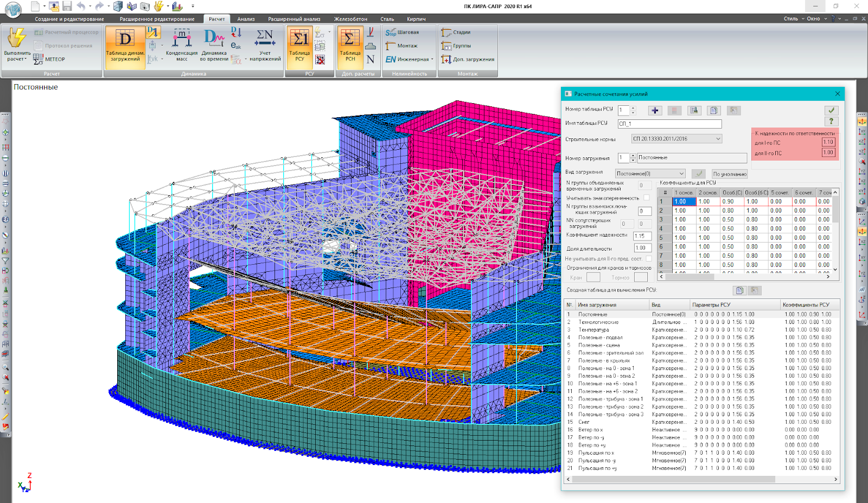Switch to Анализ tab

click(246, 19)
